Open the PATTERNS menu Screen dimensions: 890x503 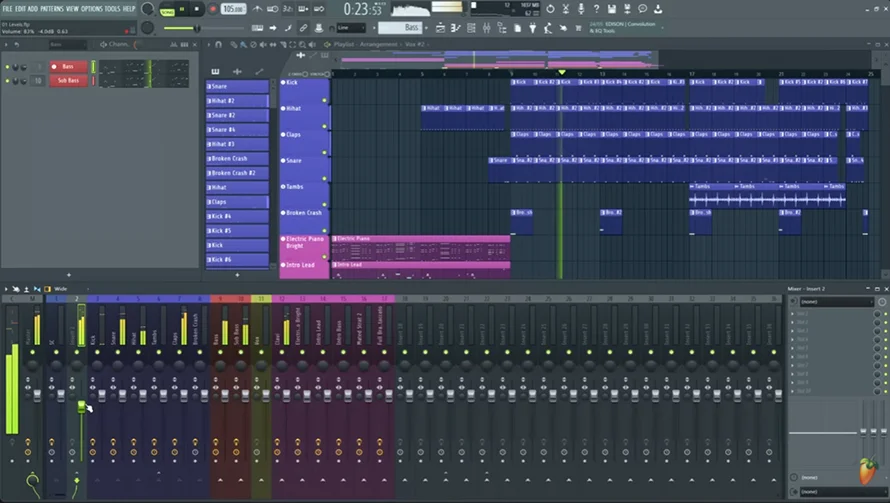coord(52,9)
